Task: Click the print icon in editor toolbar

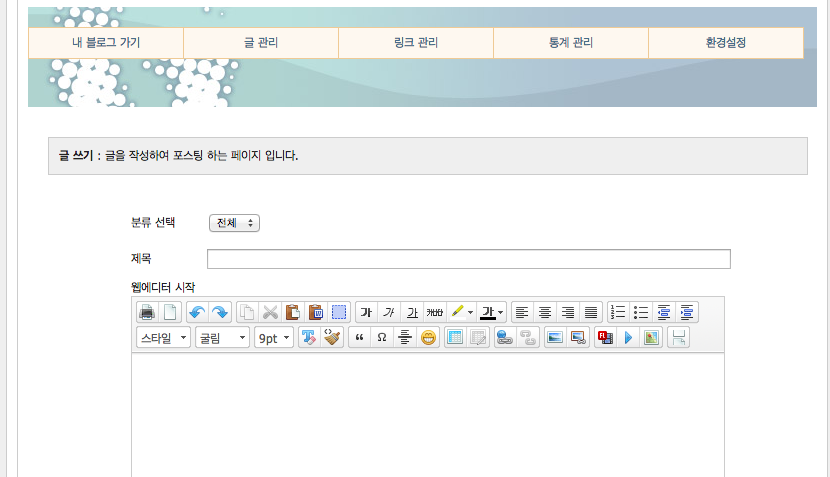Action: point(146,312)
